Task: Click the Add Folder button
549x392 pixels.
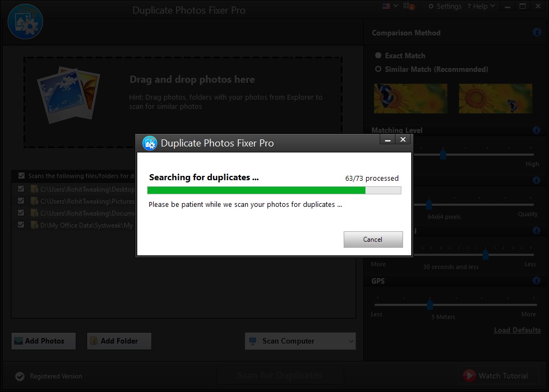Action: pos(119,341)
